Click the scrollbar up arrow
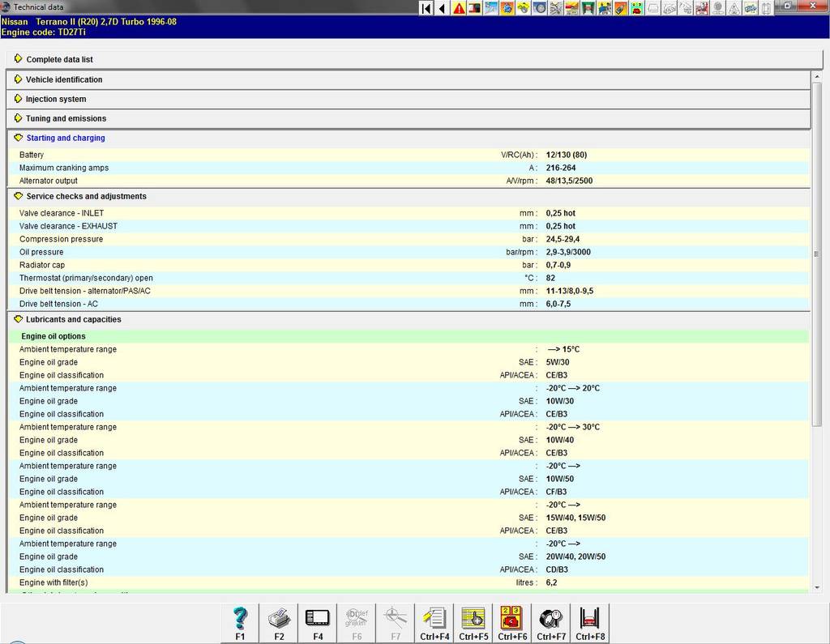Viewport: 830px width, 644px height. 817,77
